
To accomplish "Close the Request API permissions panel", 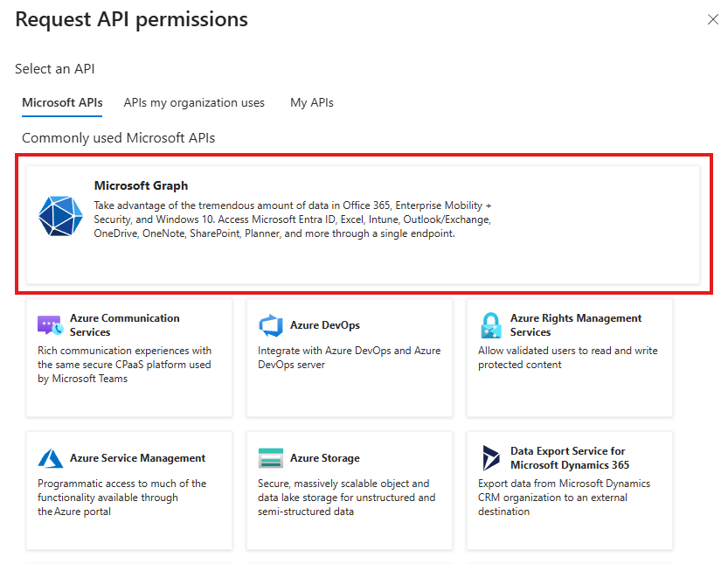I will [x=712, y=19].
